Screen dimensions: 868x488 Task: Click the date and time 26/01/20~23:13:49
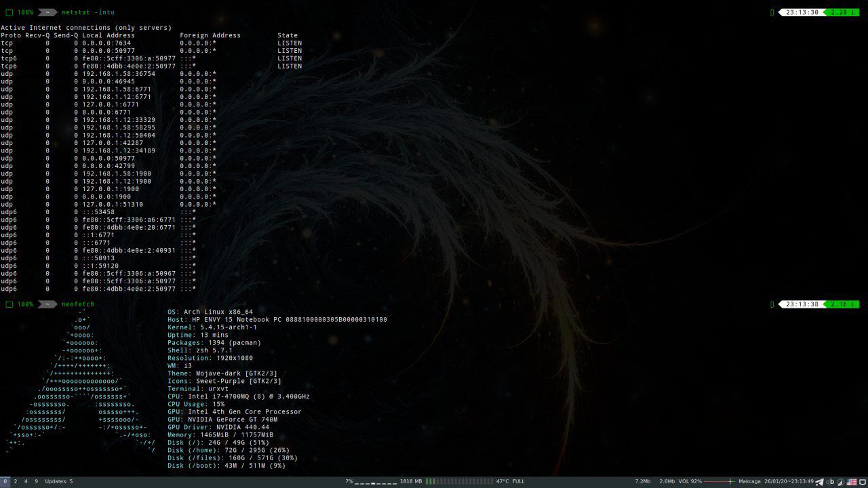789,481
